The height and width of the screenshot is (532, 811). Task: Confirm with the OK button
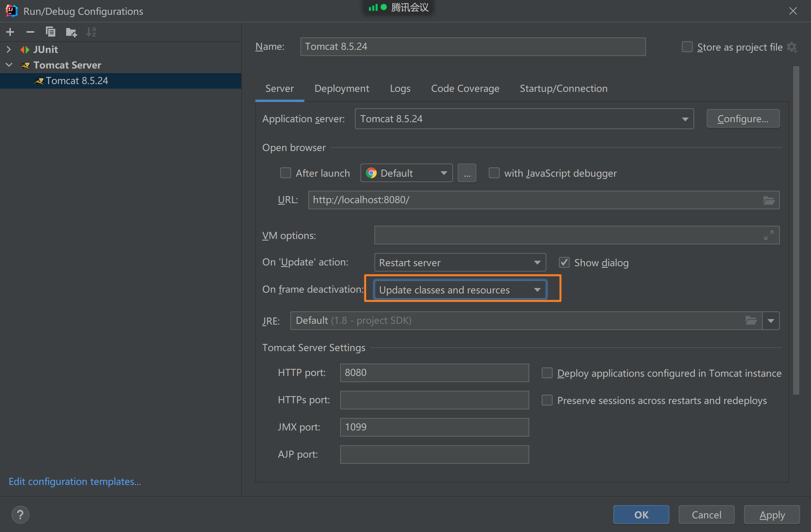tap(641, 515)
